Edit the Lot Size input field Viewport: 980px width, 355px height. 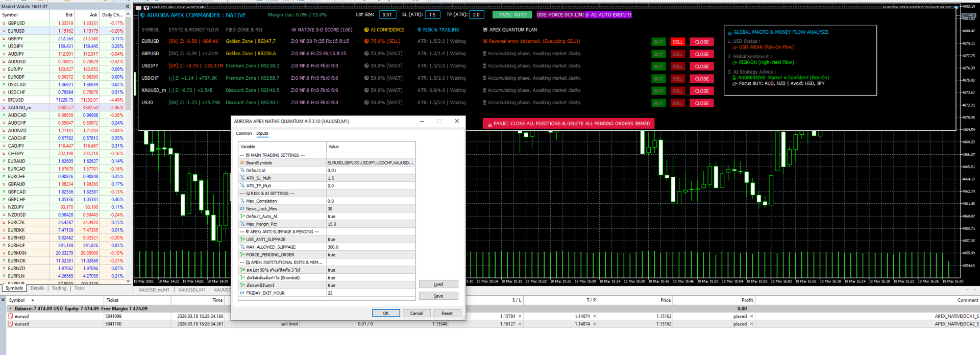pos(387,15)
